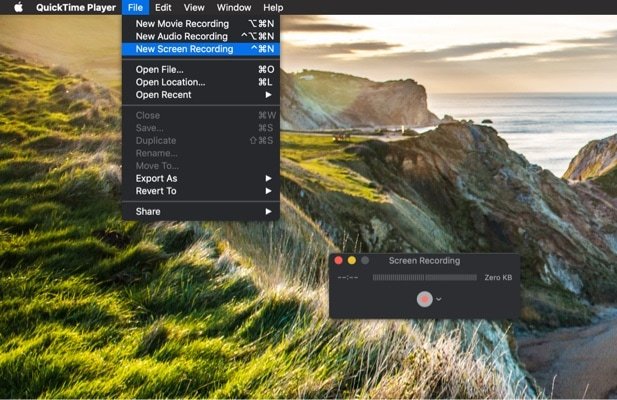Start recording with the red record button
The height and width of the screenshot is (400, 617).
click(425, 299)
